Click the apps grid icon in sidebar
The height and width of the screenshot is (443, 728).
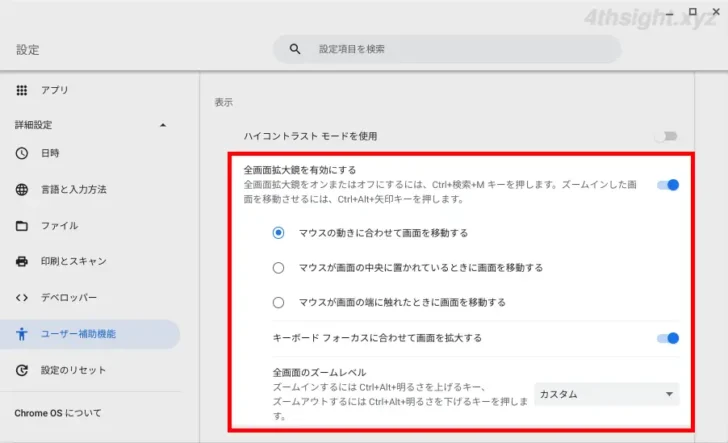tap(21, 90)
